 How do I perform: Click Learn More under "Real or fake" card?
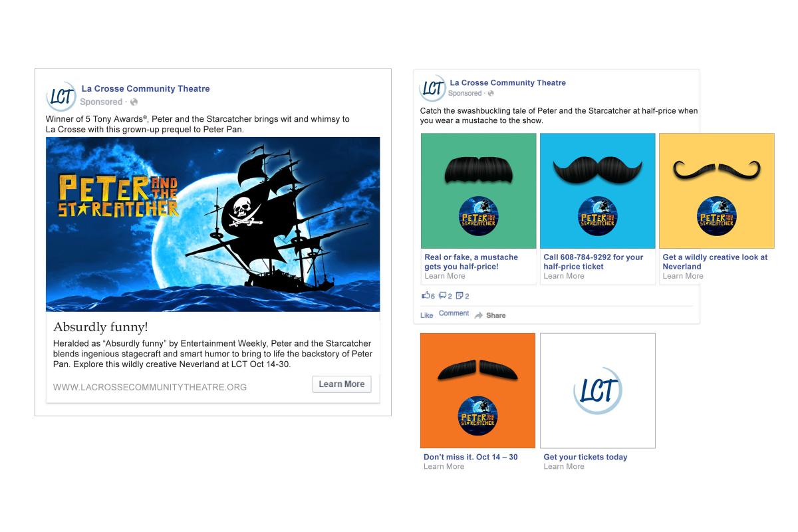point(445,276)
